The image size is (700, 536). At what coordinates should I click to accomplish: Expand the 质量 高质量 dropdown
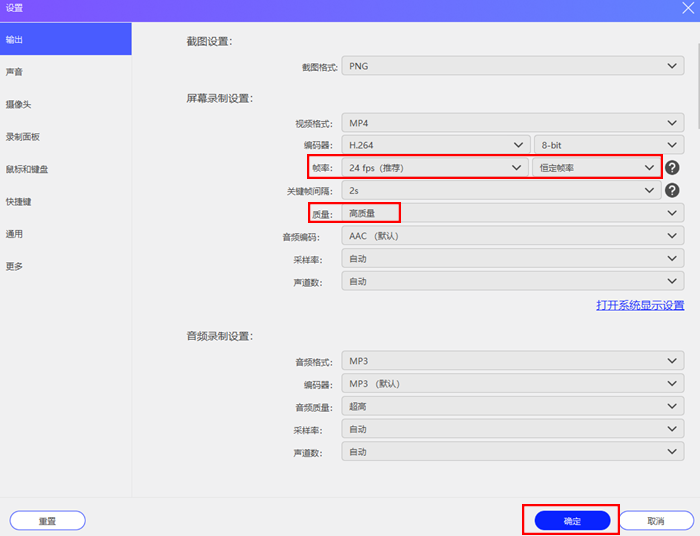512,213
